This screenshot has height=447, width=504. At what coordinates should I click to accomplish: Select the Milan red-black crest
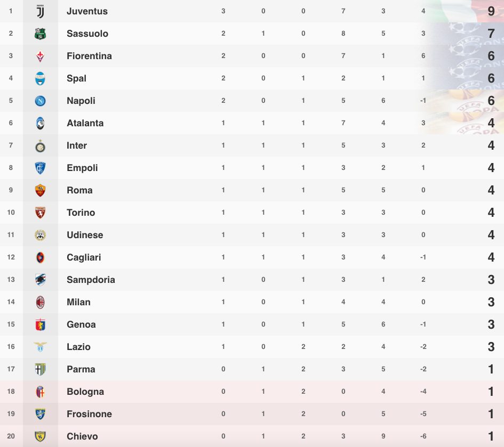[40, 302]
